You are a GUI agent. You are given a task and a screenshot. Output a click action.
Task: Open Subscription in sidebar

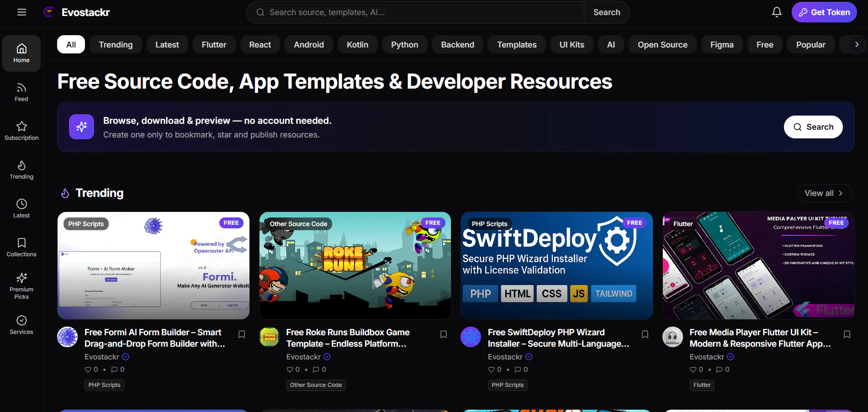(21, 131)
